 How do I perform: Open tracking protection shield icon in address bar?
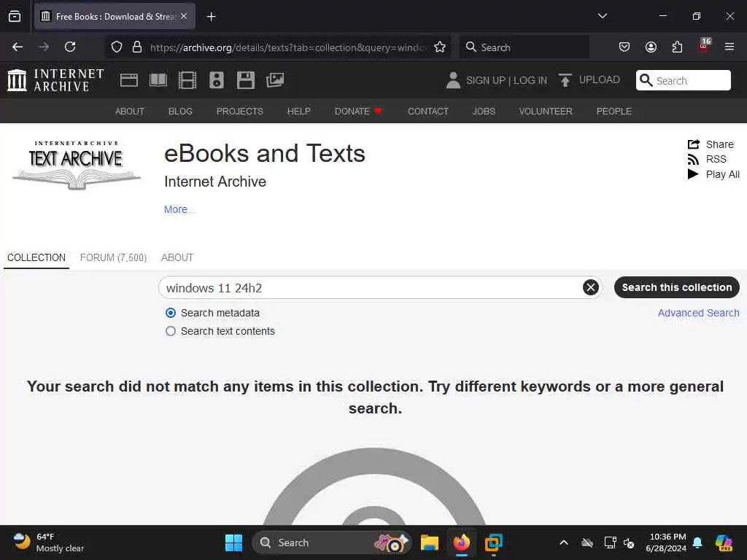[x=117, y=47]
